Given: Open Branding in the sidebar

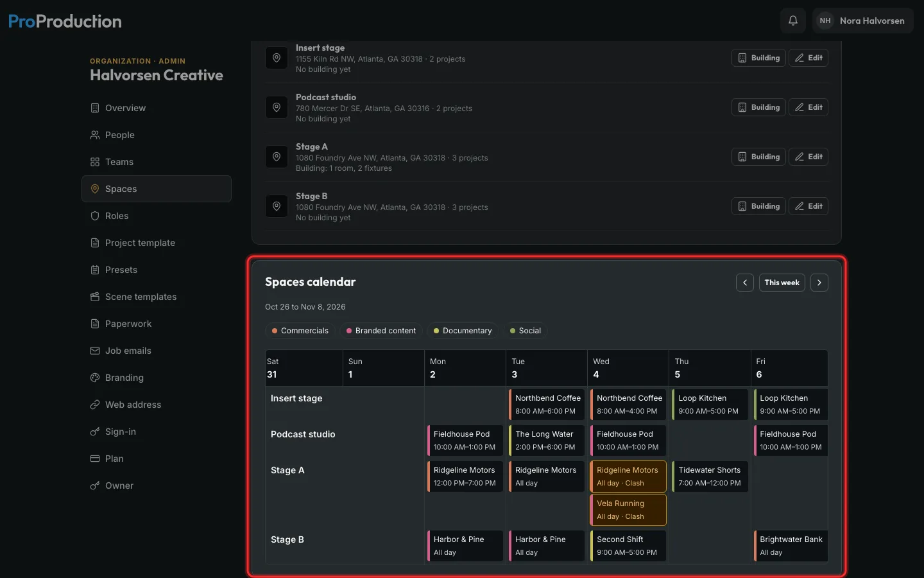Looking at the screenshot, I should [x=157, y=378].
